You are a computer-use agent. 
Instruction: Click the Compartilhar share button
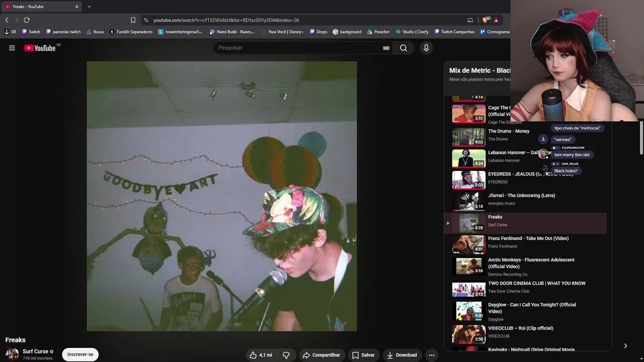click(321, 355)
